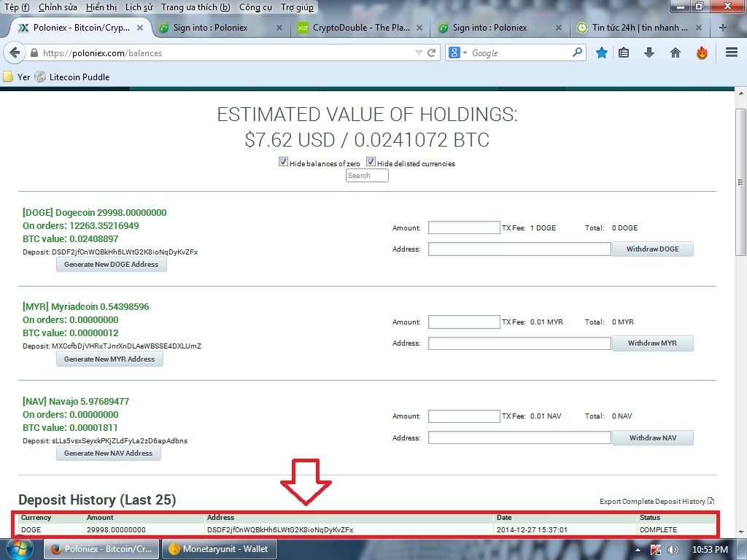Open a new tab with plus button
The image size is (747, 560).
click(723, 28)
